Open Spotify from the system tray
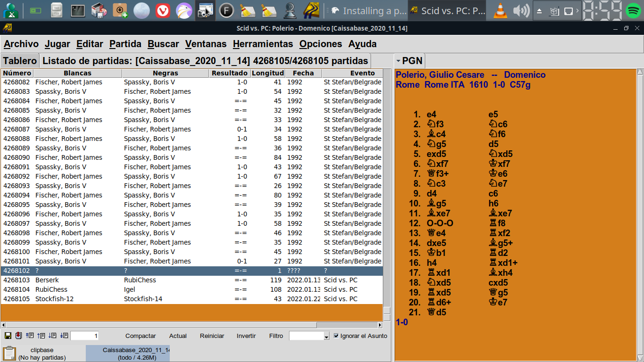This screenshot has height=362, width=644. [x=633, y=10]
